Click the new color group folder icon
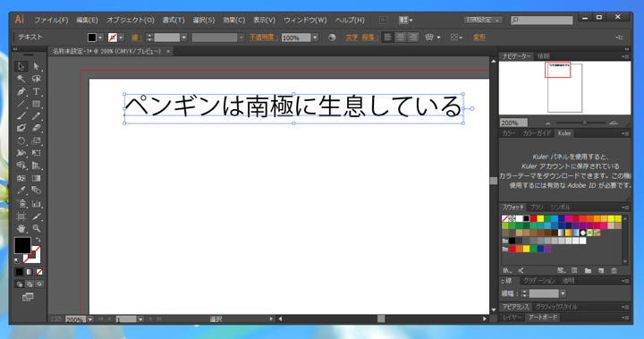644x339 pixels. (x=589, y=270)
